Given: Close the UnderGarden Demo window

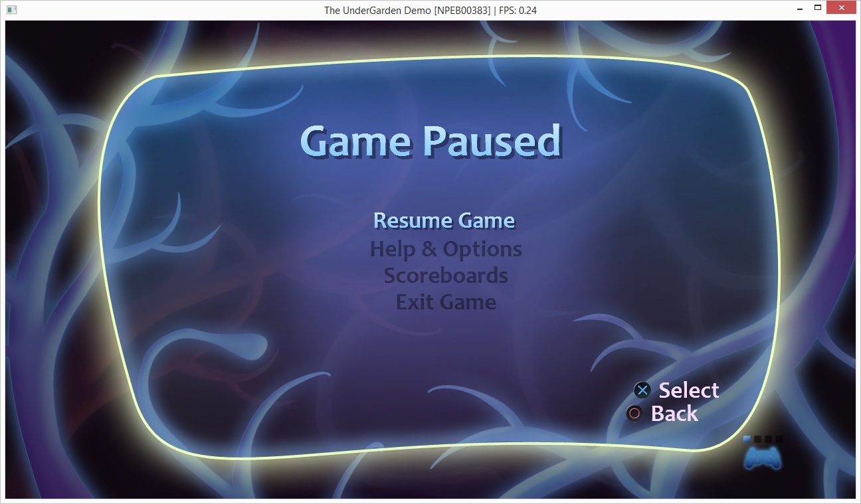Looking at the screenshot, I should 842,9.
